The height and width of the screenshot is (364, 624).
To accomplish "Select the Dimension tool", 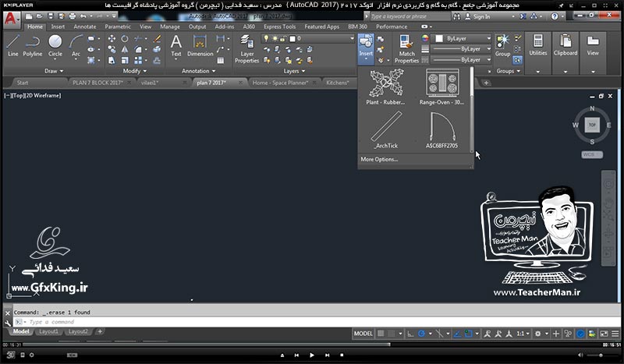I will (200, 46).
